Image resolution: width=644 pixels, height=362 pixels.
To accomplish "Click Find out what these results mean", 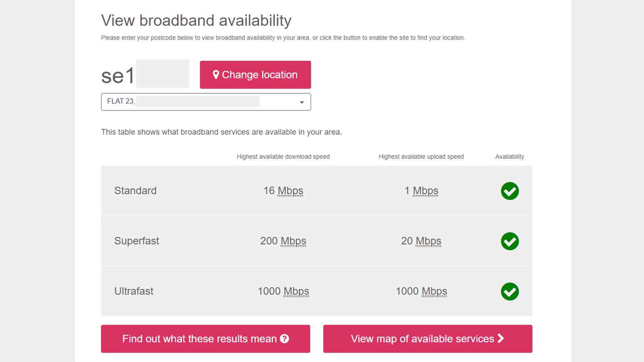I will click(205, 339).
